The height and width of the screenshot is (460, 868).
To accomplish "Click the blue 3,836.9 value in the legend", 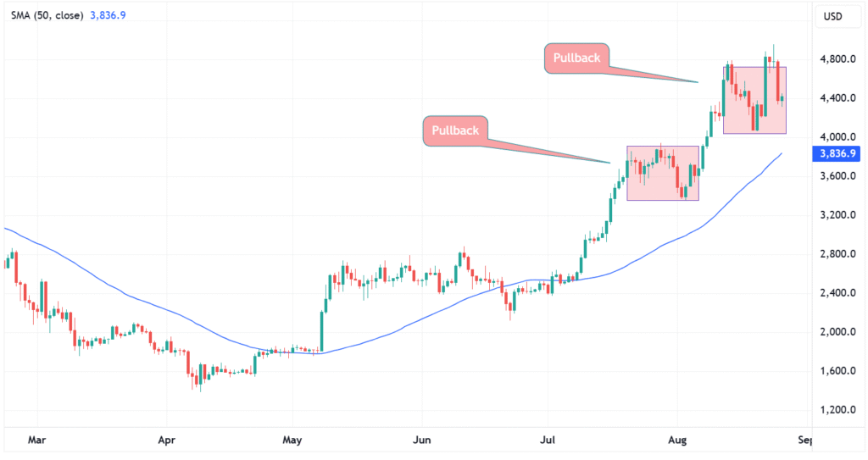I will point(108,14).
